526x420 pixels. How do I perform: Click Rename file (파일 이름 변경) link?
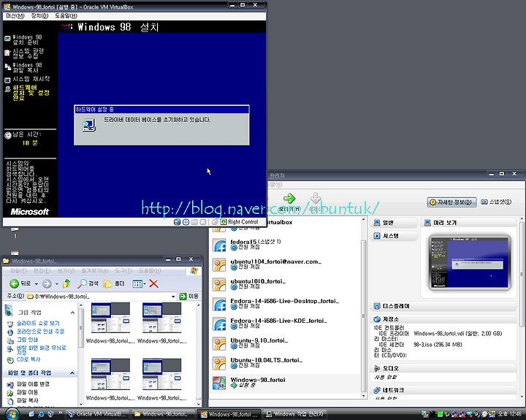33,384
